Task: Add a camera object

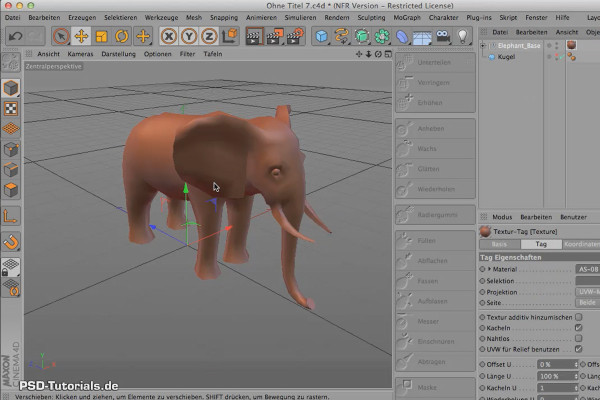Action: [443, 36]
